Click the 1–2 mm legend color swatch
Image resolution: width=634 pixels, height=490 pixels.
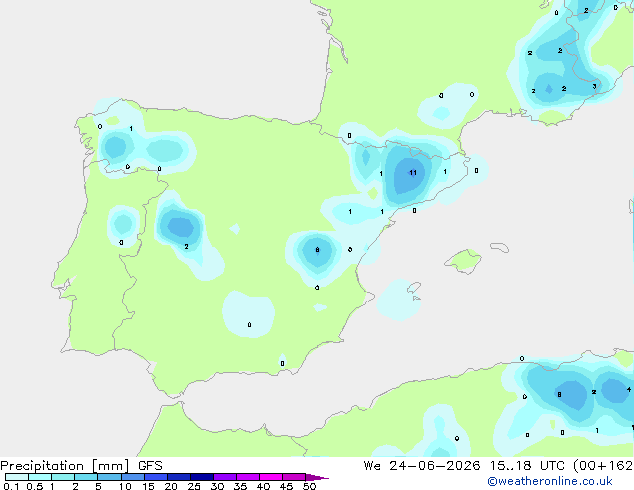tap(63, 477)
